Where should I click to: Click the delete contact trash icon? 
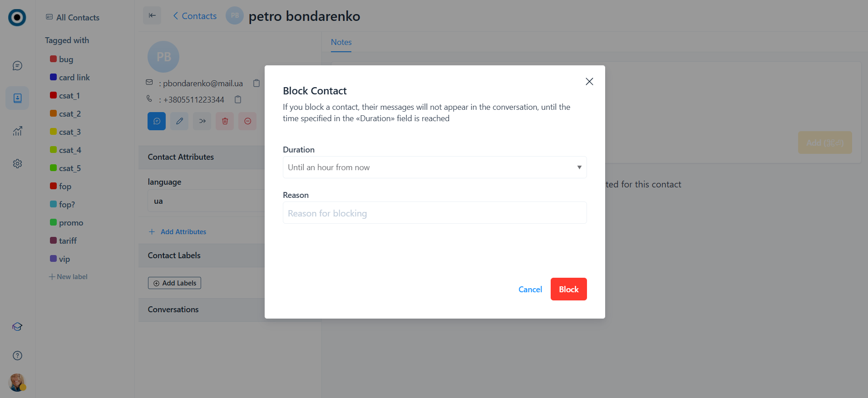pyautogui.click(x=225, y=121)
